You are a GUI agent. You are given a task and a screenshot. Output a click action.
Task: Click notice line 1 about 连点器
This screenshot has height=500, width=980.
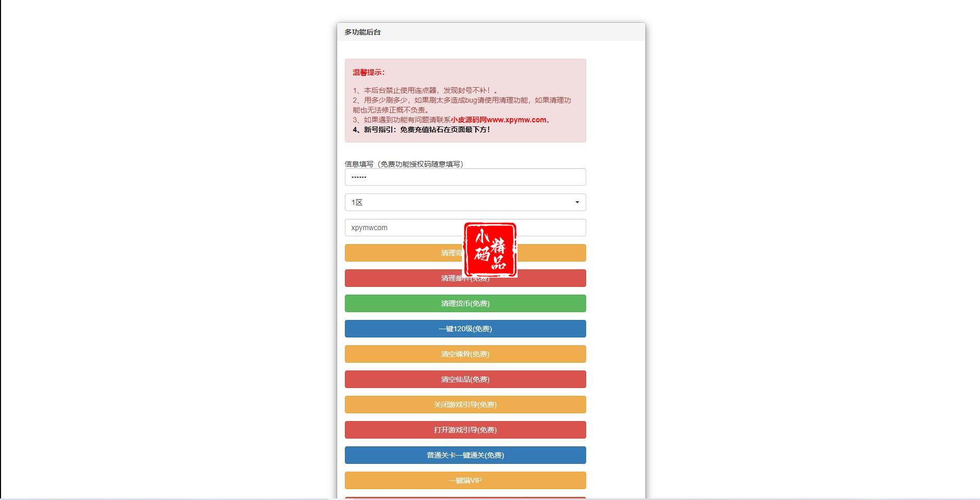pyautogui.click(x=425, y=90)
